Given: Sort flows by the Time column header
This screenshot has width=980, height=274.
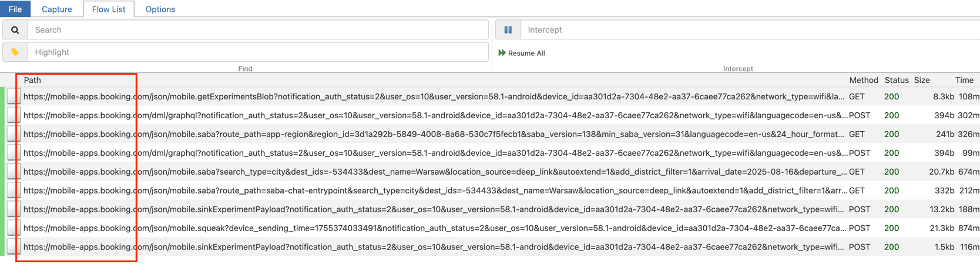Looking at the screenshot, I should pos(964,80).
